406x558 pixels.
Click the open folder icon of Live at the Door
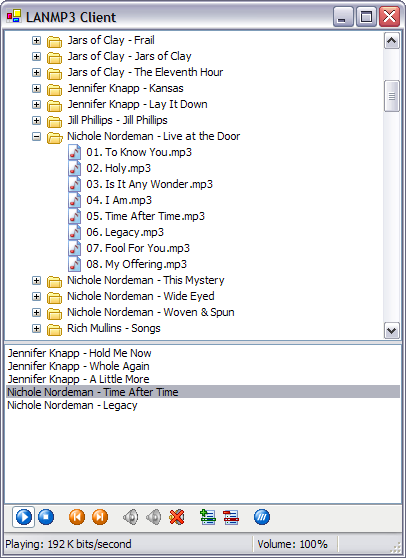click(x=54, y=137)
